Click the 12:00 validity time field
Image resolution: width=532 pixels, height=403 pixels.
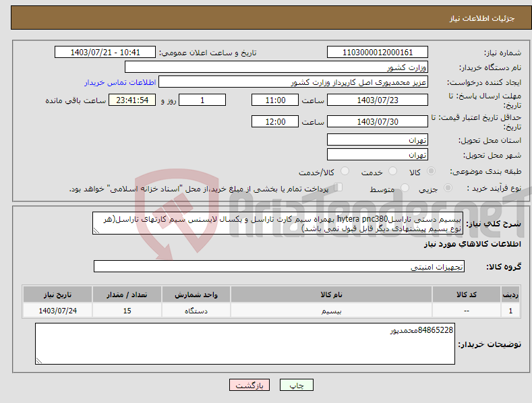click(x=275, y=121)
